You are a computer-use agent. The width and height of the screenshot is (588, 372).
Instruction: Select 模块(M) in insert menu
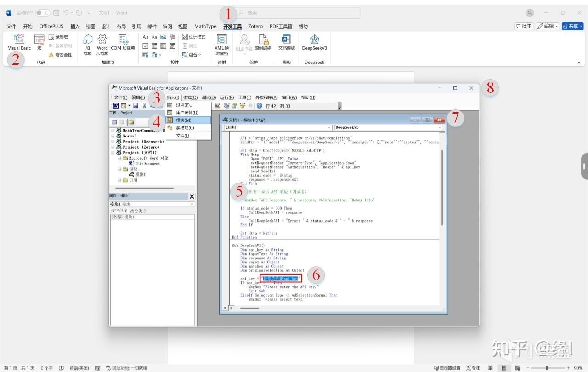point(188,120)
